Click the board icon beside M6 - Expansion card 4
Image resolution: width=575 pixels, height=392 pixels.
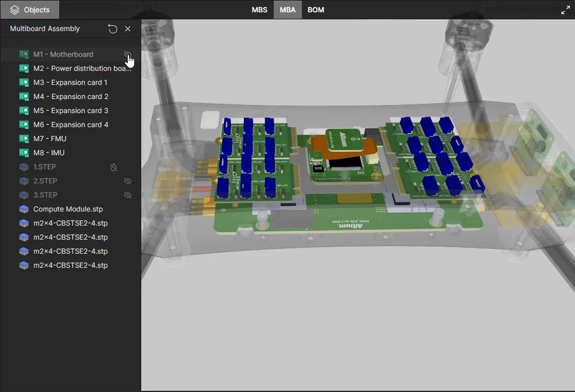[x=24, y=125]
